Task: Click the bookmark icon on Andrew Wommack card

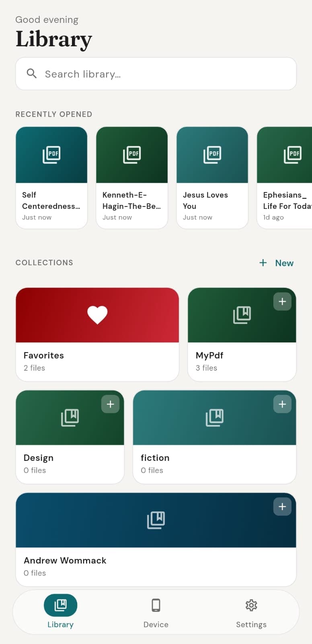Action: [x=156, y=520]
